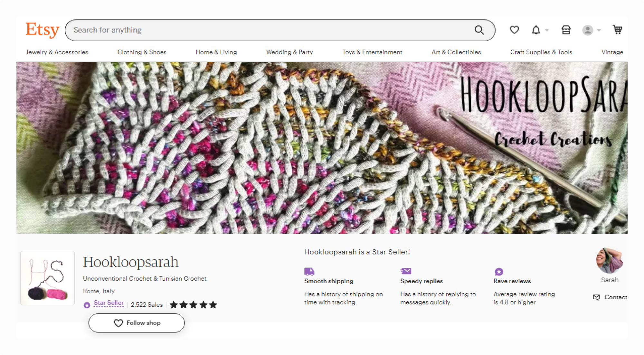Open Toys & Entertainment category
The width and height of the screenshot is (644, 355).
coord(372,52)
